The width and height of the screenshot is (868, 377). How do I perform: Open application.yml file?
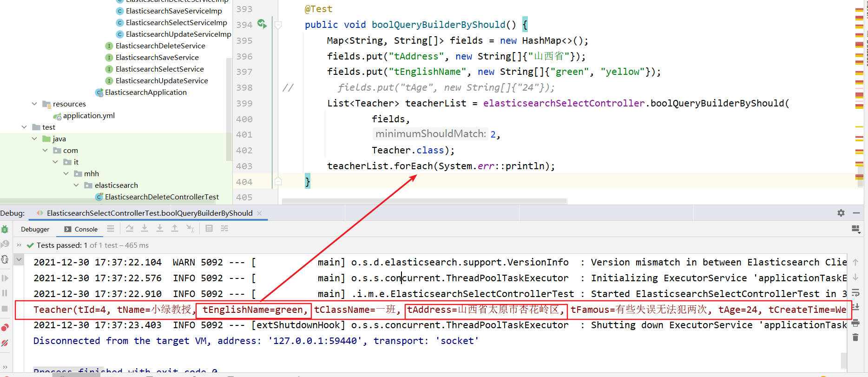(89, 115)
